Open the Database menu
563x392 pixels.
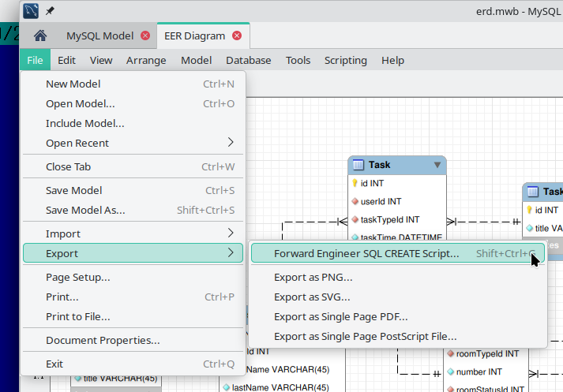coord(248,60)
